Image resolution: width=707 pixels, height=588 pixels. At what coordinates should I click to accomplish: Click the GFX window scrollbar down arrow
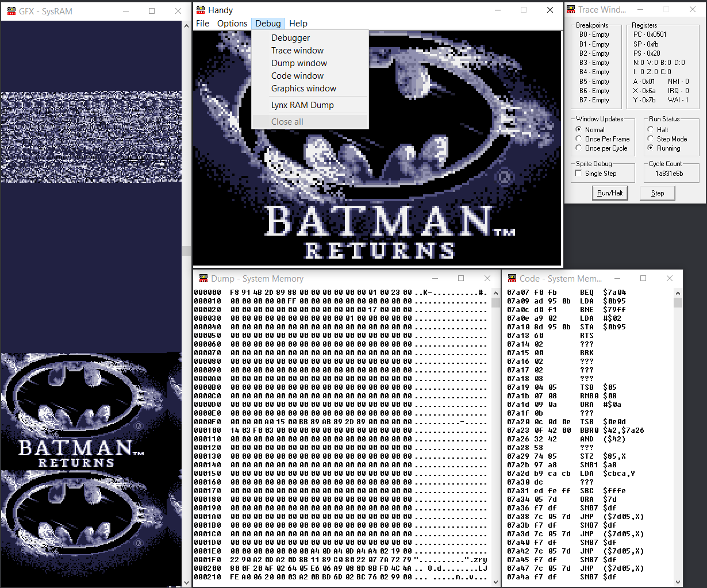[186, 582]
